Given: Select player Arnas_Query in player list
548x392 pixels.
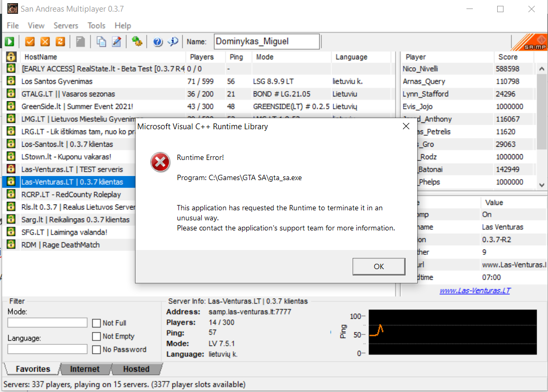Looking at the screenshot, I should pyautogui.click(x=468, y=81).
